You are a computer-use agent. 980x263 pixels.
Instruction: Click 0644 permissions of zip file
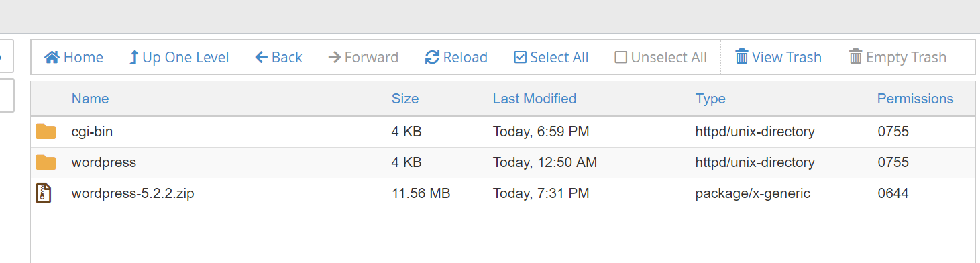click(893, 193)
